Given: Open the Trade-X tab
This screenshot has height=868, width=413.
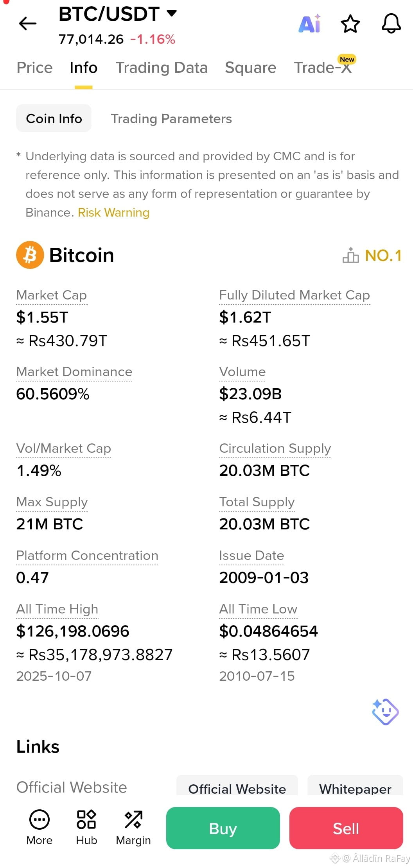Looking at the screenshot, I should [323, 67].
